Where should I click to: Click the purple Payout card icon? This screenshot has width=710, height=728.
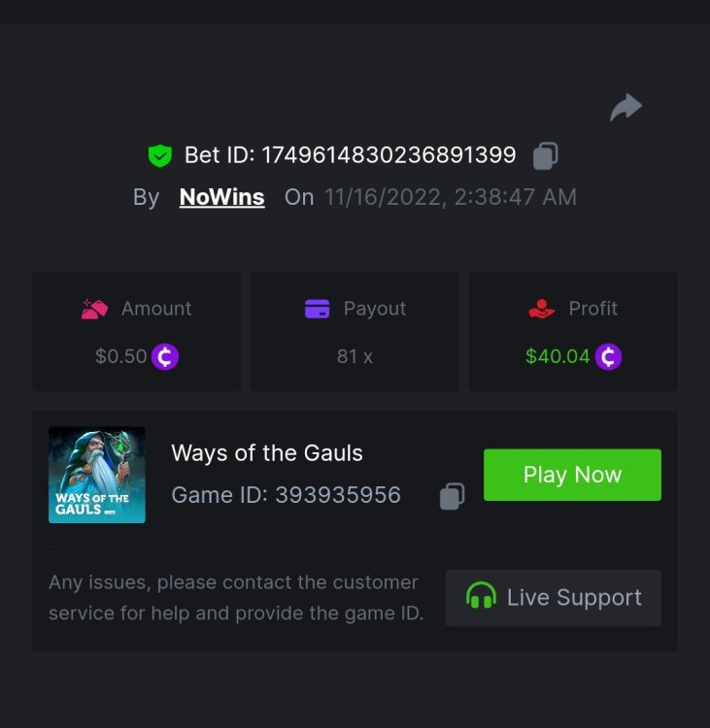pyautogui.click(x=317, y=309)
